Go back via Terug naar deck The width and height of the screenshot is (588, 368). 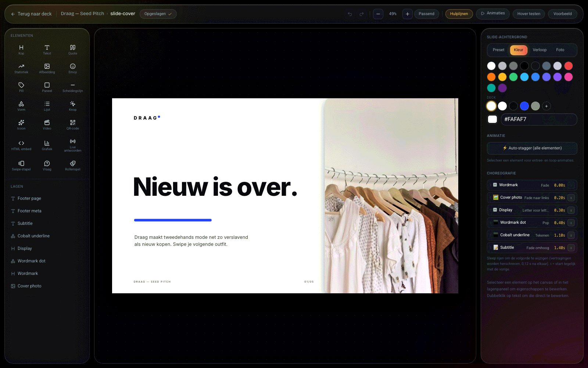(x=31, y=14)
